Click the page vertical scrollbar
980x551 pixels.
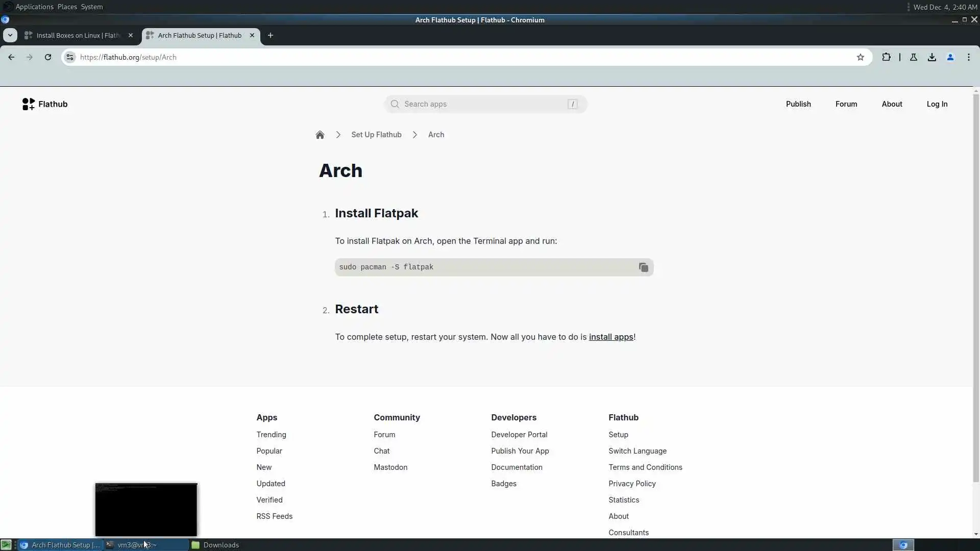point(976,286)
